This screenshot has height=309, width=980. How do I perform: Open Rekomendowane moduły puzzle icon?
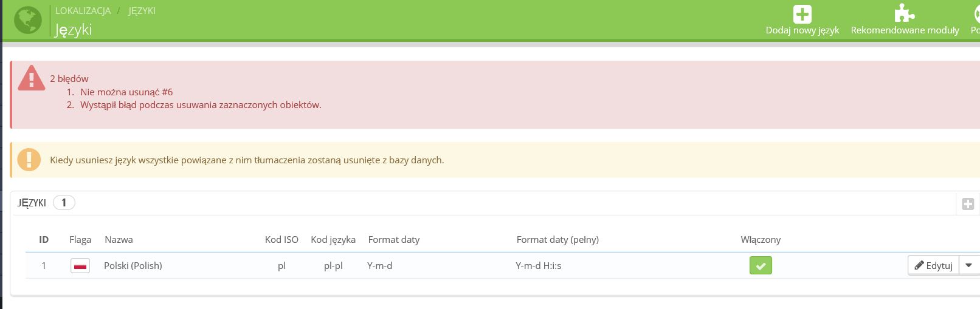point(904,14)
